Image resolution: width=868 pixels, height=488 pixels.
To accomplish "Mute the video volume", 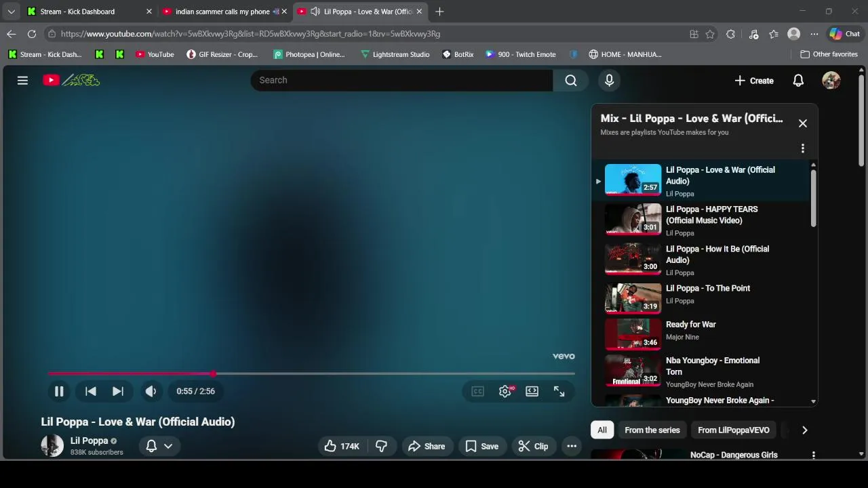I will coord(151,391).
